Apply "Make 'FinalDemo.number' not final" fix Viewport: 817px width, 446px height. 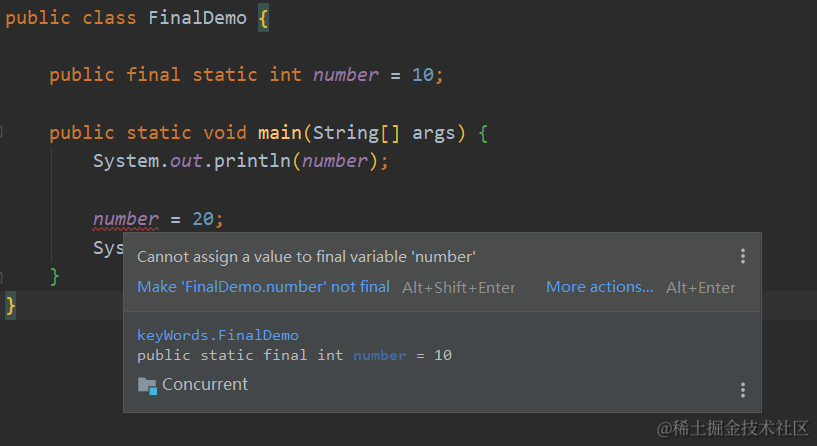click(263, 287)
